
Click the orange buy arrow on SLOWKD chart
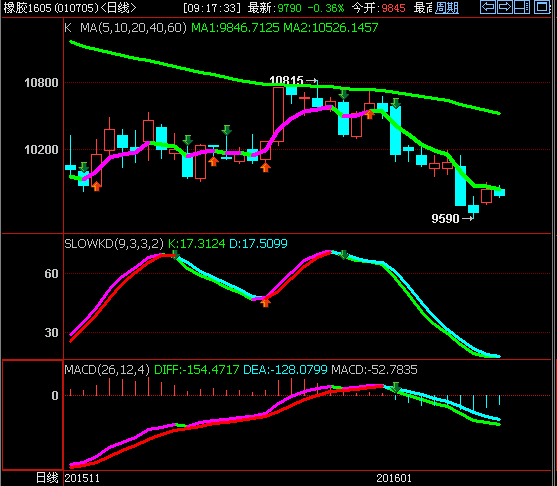265,302
